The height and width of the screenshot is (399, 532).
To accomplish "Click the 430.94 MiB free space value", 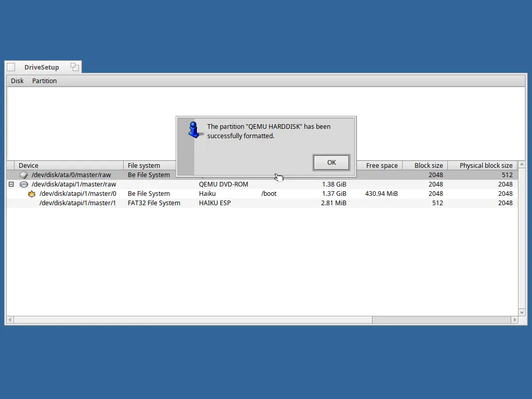I will [x=381, y=194].
